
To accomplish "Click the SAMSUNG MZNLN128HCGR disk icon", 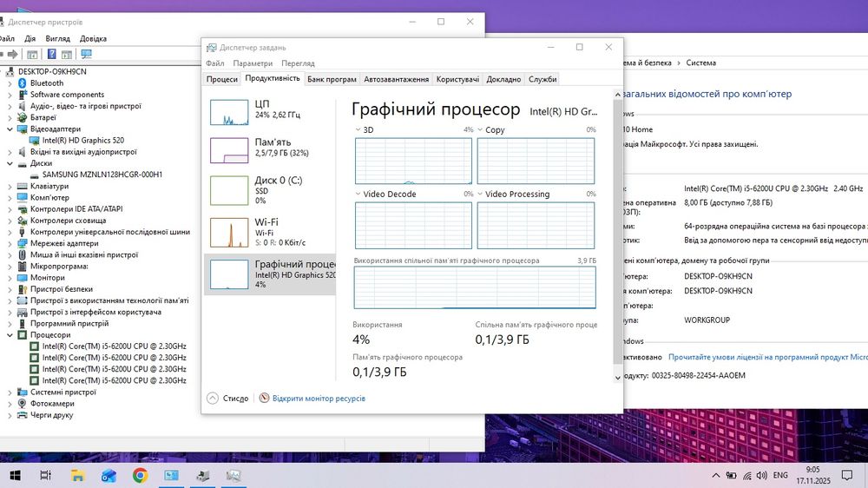I will click(x=35, y=175).
